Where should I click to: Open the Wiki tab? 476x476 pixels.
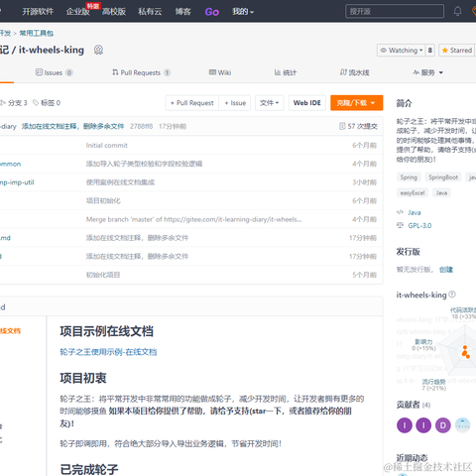pos(220,72)
